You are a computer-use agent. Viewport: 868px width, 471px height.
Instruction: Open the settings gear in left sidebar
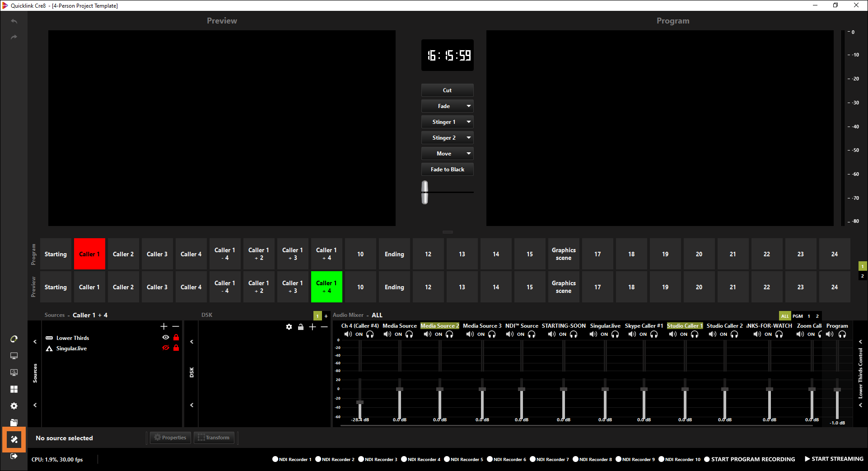pyautogui.click(x=14, y=406)
